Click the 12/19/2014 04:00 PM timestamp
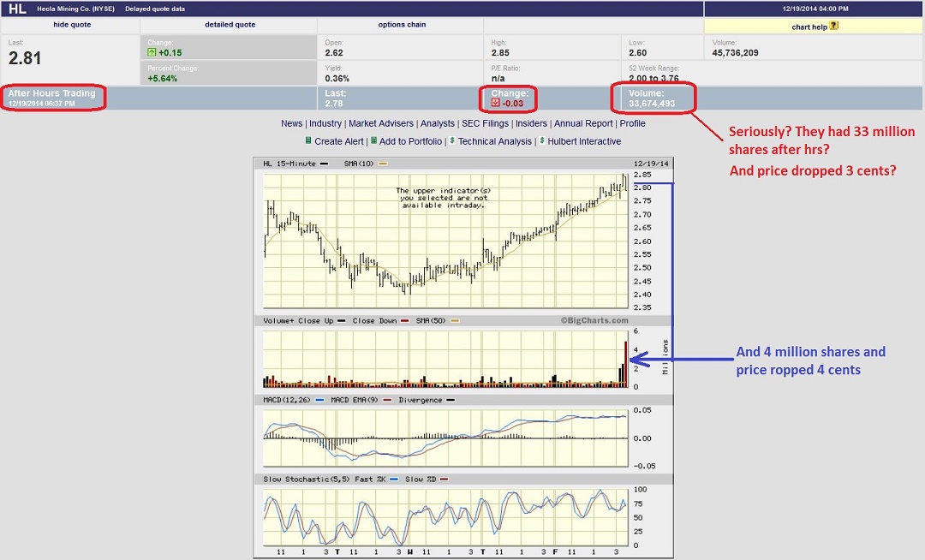The image size is (925, 560). [815, 9]
